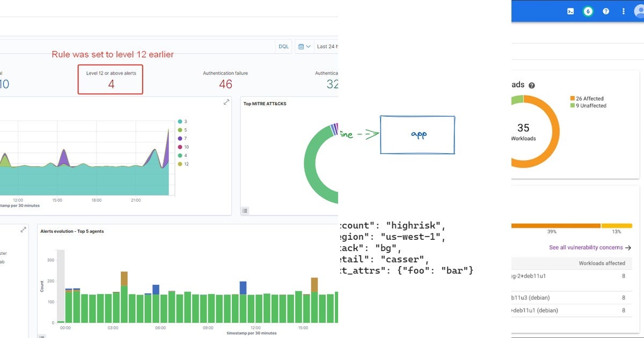
Task: Click the help question mark in blue header
Action: (606, 11)
